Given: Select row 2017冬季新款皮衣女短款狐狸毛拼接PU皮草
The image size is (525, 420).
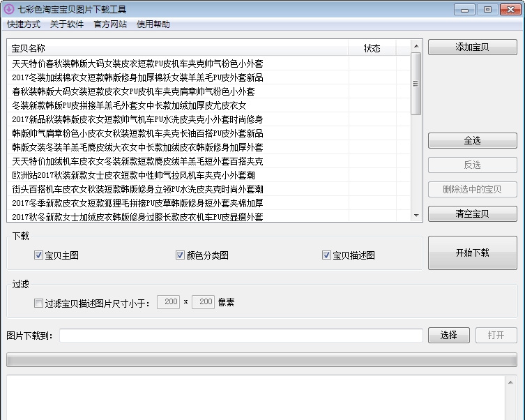Looking at the screenshot, I should [209, 203].
